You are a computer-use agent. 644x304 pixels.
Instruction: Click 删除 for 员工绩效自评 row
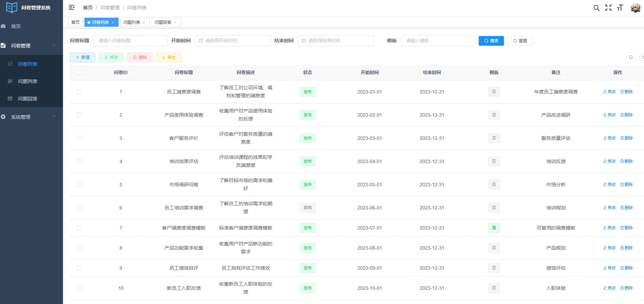[x=626, y=268]
